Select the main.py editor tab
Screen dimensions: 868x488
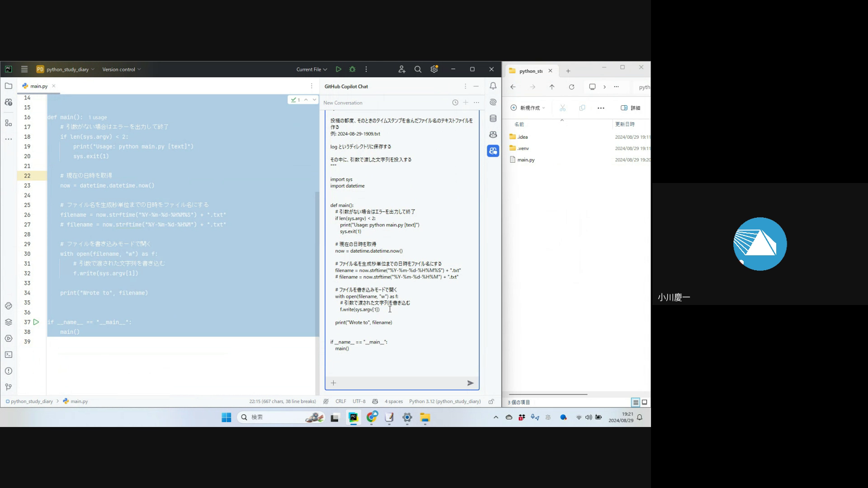pos(39,86)
